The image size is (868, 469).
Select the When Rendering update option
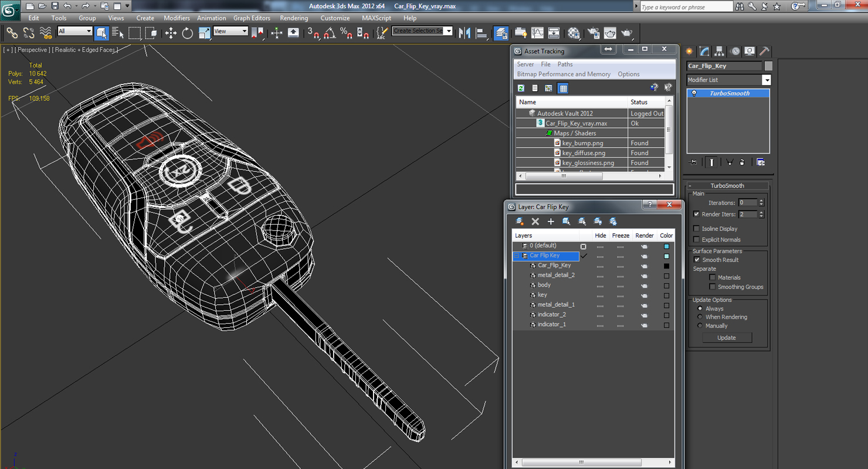[x=700, y=317]
